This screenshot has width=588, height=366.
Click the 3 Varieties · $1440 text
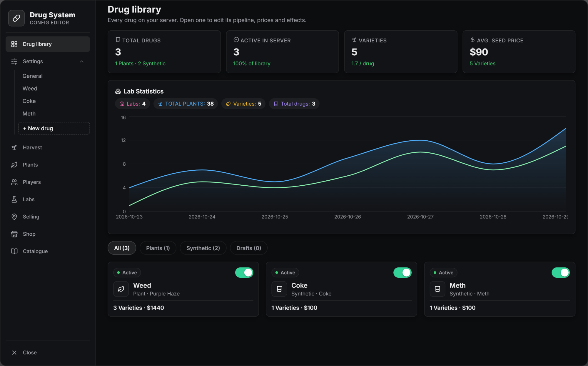139,308
